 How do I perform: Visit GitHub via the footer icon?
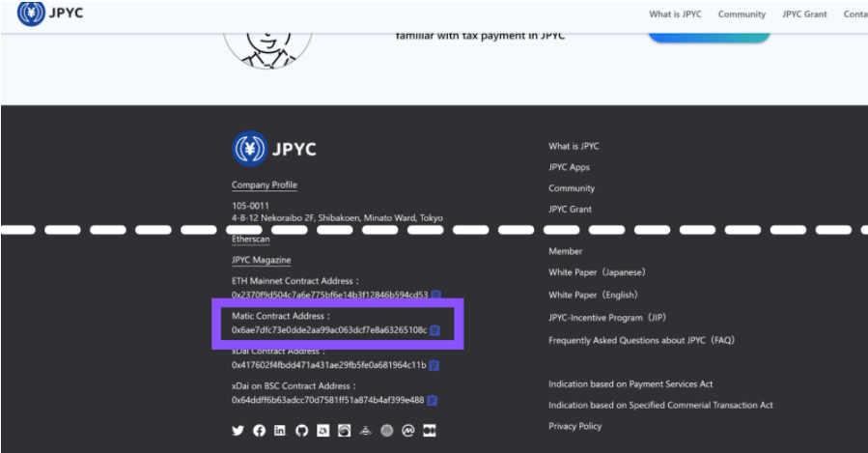pyautogui.click(x=301, y=431)
